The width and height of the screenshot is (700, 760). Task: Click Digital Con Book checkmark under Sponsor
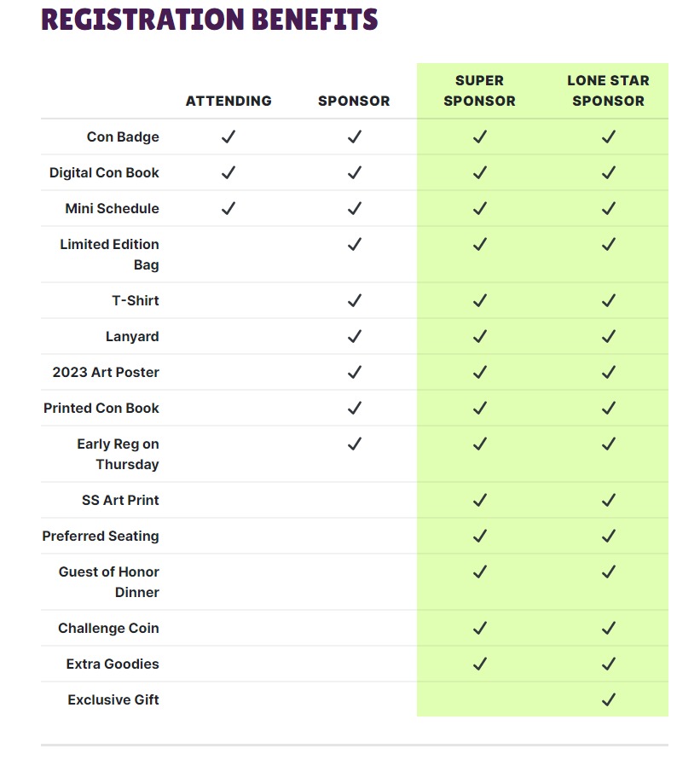click(355, 172)
